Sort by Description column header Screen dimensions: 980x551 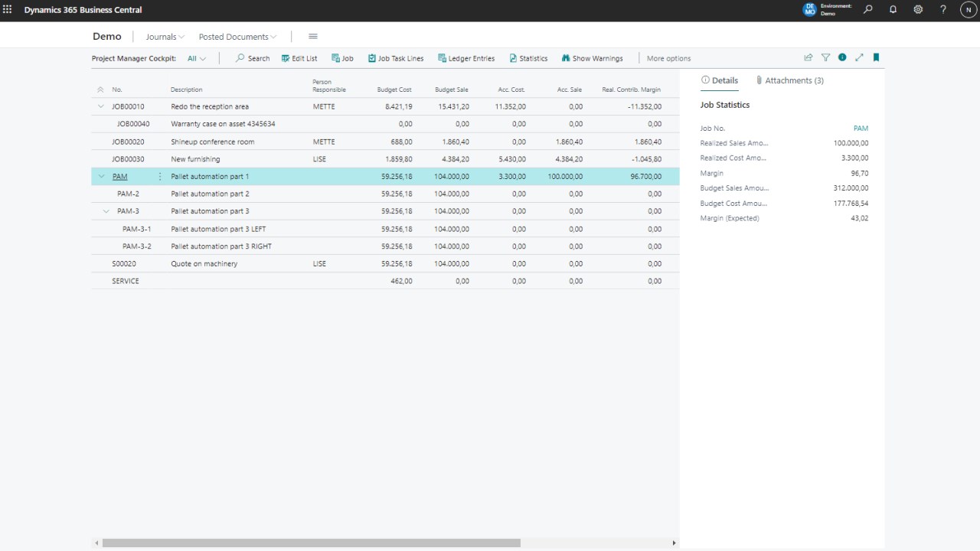click(x=187, y=90)
